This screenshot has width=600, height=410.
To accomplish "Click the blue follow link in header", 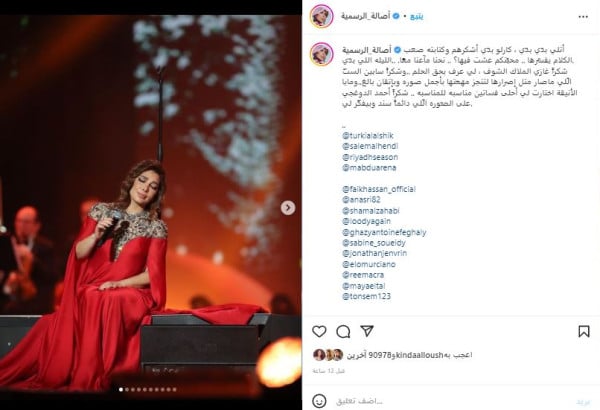I will tap(417, 16).
